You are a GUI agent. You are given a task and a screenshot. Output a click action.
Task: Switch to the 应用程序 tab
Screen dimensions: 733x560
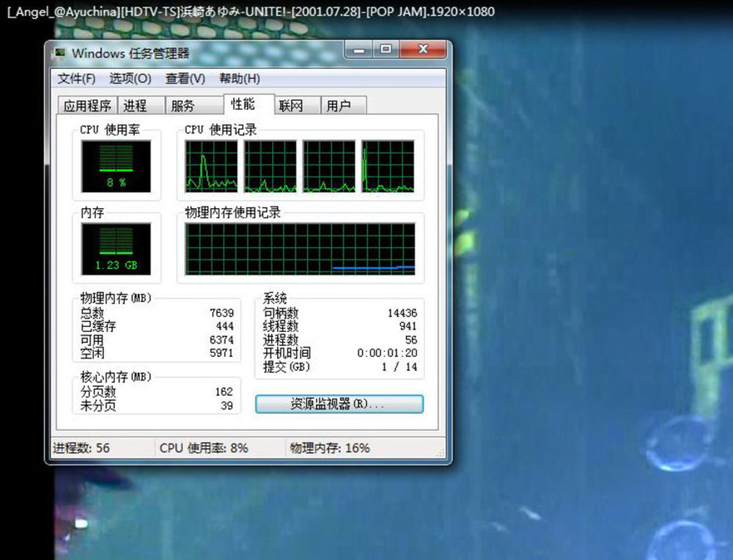click(x=87, y=106)
